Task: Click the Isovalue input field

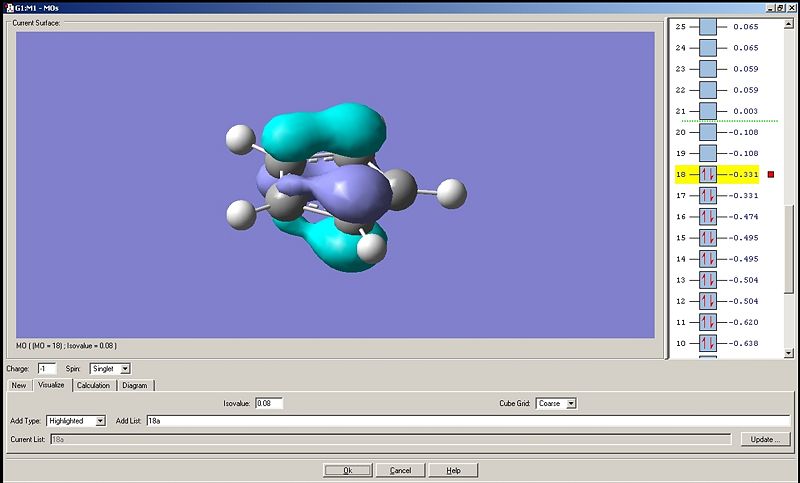Action: pyautogui.click(x=269, y=403)
